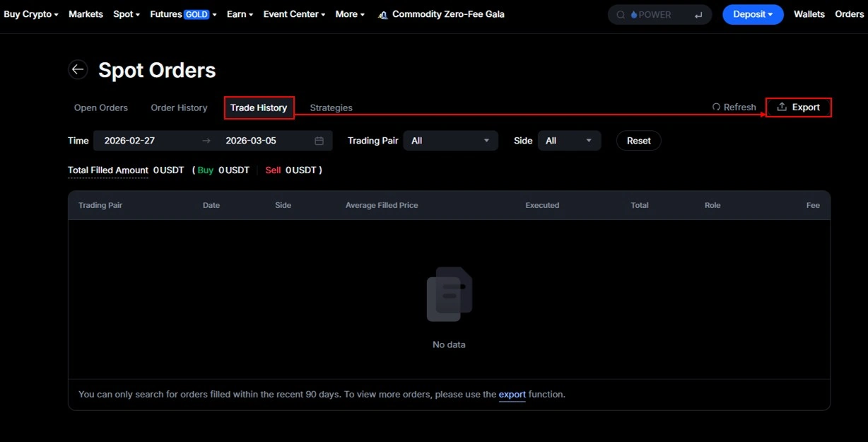Click the end date 2026-03-05 field
Screen dimensions: 868x442
pyautogui.click(x=251, y=141)
